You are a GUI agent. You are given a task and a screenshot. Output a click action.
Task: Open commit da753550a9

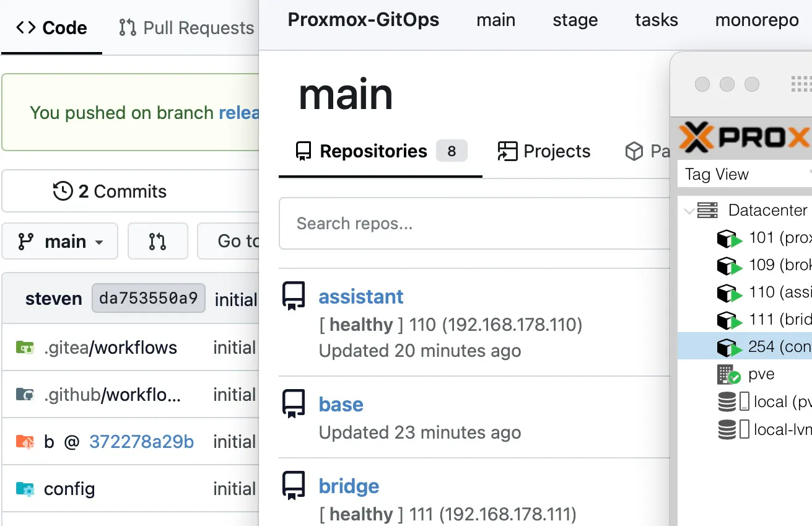coord(149,299)
